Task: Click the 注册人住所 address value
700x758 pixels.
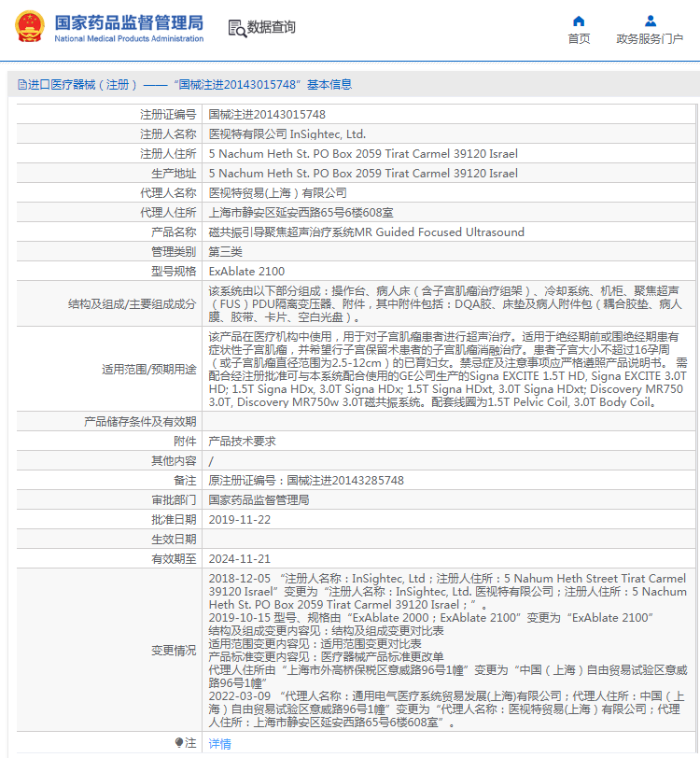Action: click(x=363, y=154)
